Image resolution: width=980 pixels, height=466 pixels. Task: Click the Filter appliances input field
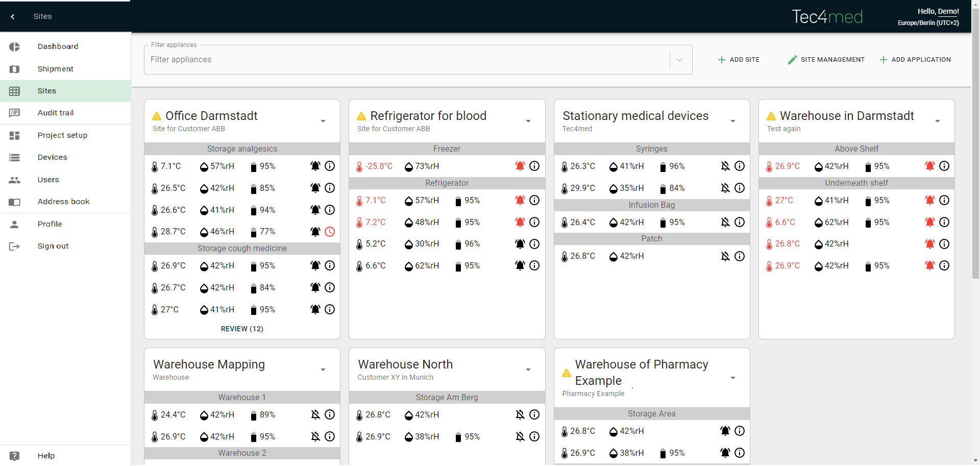406,60
